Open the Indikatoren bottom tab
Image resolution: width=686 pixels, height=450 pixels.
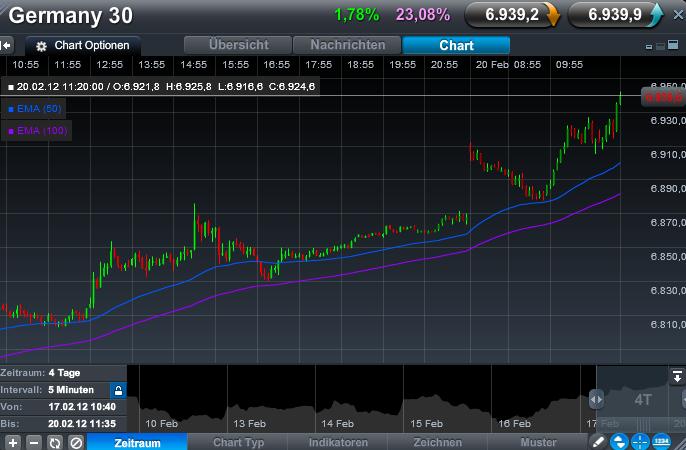(x=338, y=443)
